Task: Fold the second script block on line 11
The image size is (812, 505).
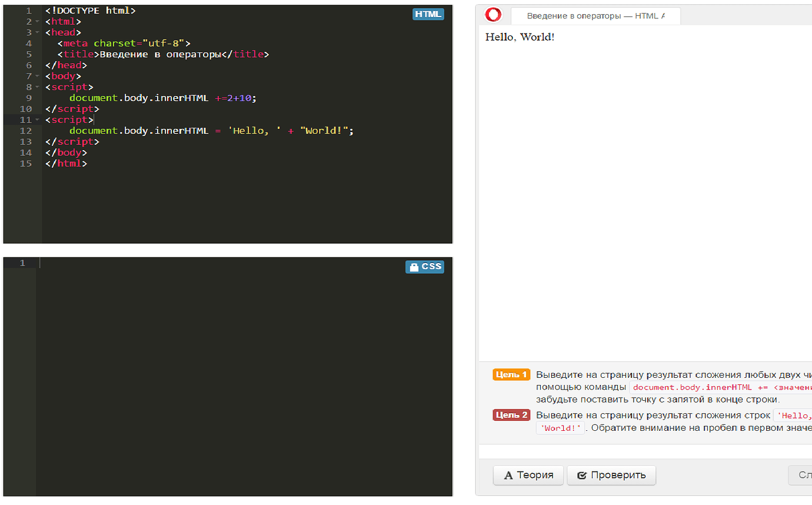Action: pyautogui.click(x=37, y=120)
